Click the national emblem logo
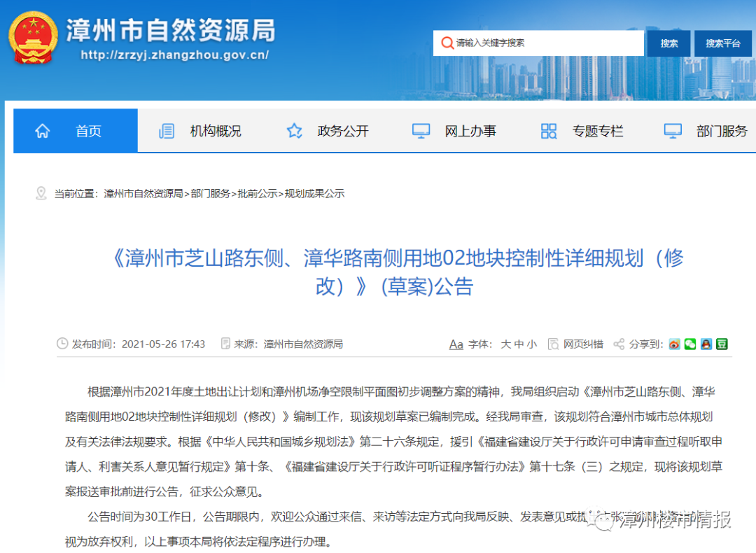756x553 pixels. 33,38
